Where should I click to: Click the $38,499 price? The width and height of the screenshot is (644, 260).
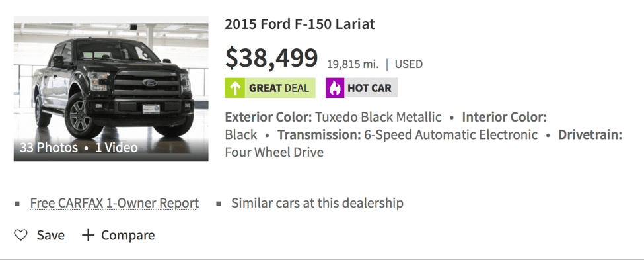(271, 58)
